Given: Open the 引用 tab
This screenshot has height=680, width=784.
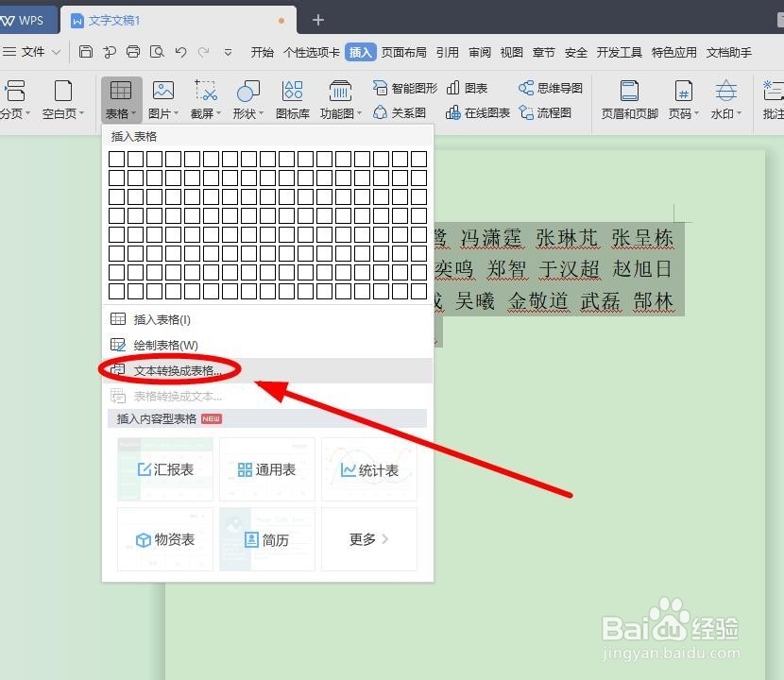Looking at the screenshot, I should 447,52.
